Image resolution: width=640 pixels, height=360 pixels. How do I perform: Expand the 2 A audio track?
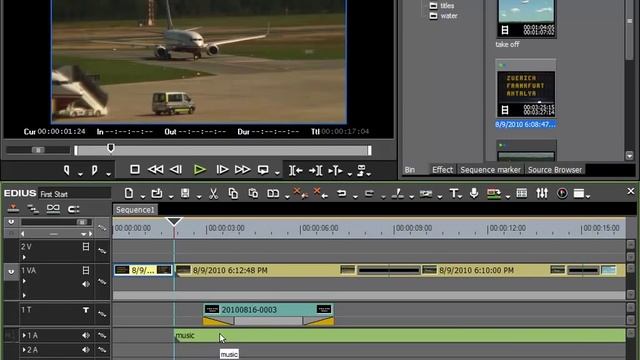(24, 350)
